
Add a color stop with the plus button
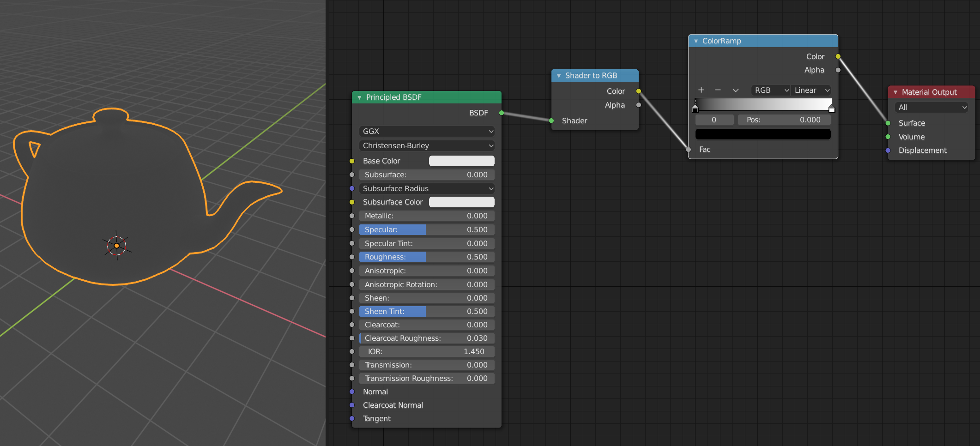pyautogui.click(x=701, y=90)
